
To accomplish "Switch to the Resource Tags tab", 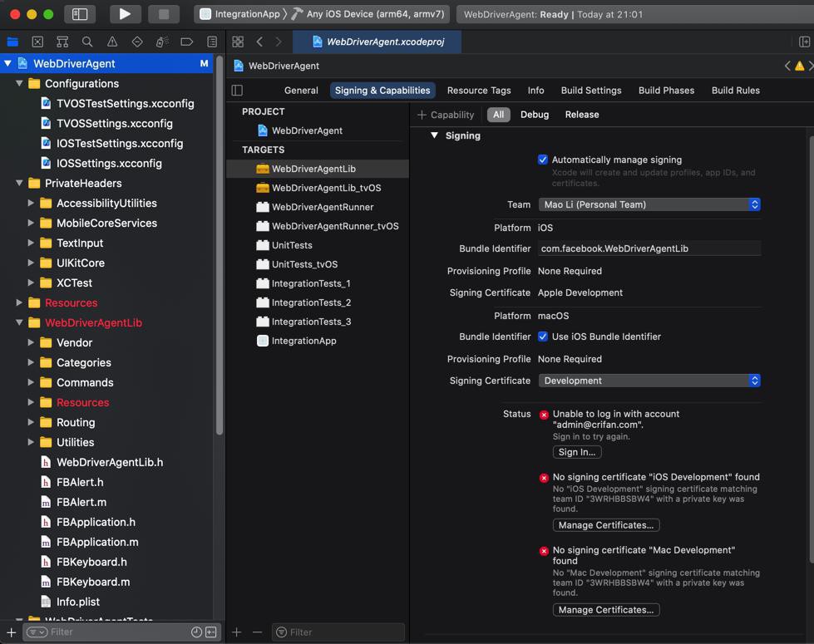I will (479, 91).
